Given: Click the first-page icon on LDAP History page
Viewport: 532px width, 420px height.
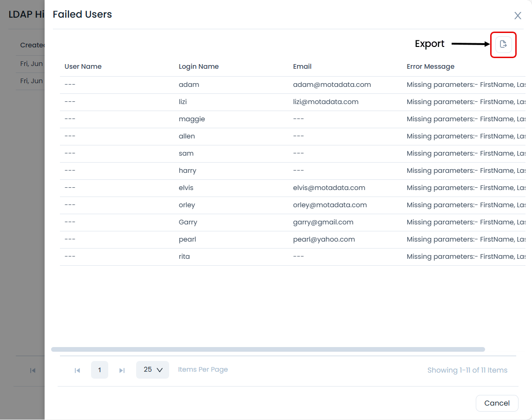Looking at the screenshot, I should pyautogui.click(x=33, y=370).
